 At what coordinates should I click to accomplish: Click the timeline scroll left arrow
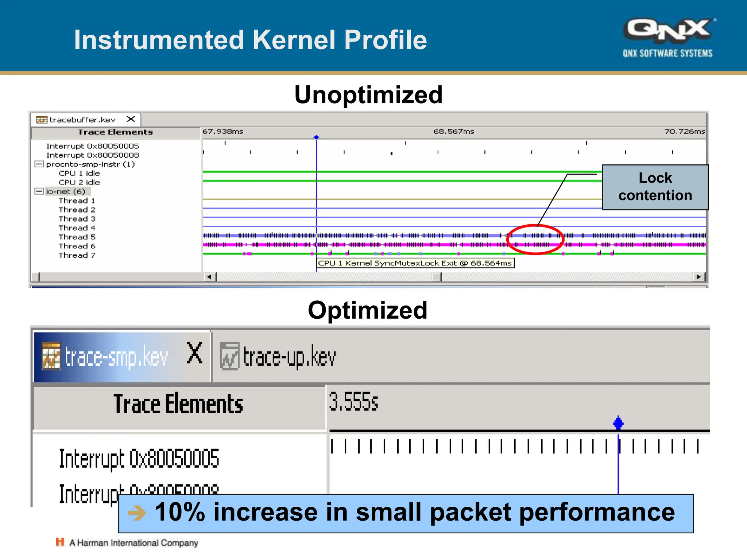209,277
